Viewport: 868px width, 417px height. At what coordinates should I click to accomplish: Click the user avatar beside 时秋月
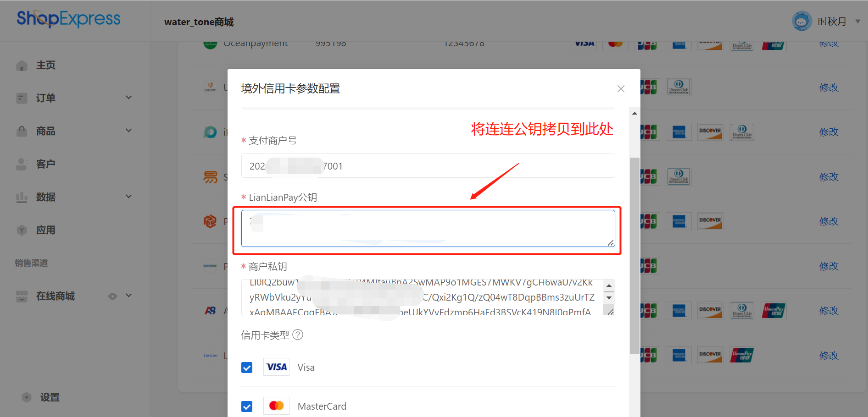802,21
